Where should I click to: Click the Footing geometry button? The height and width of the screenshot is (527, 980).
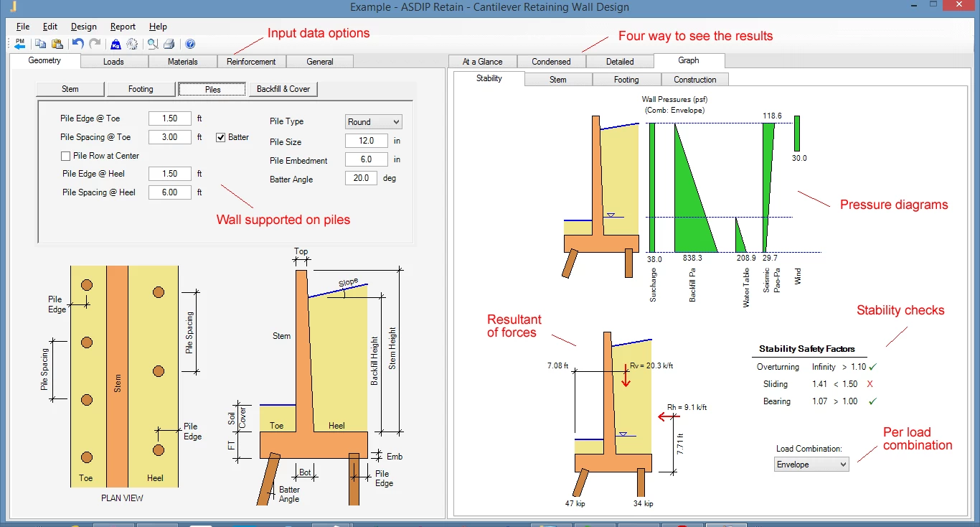tap(141, 89)
